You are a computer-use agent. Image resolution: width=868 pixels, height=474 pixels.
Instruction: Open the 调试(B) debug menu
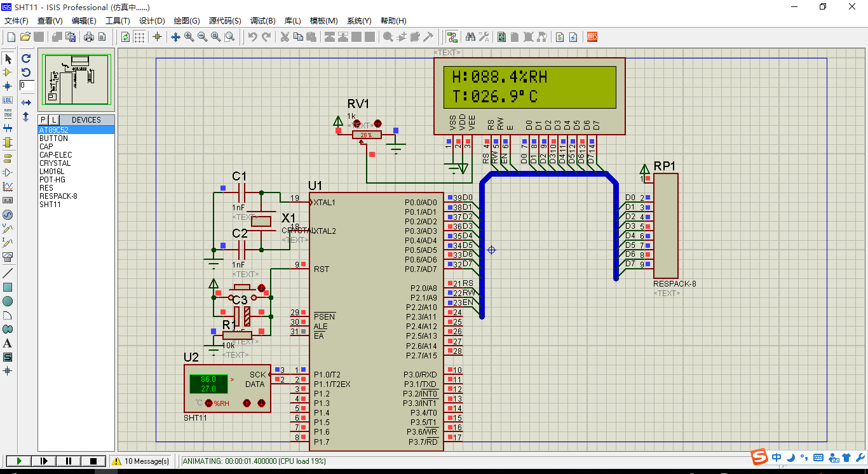pos(262,21)
